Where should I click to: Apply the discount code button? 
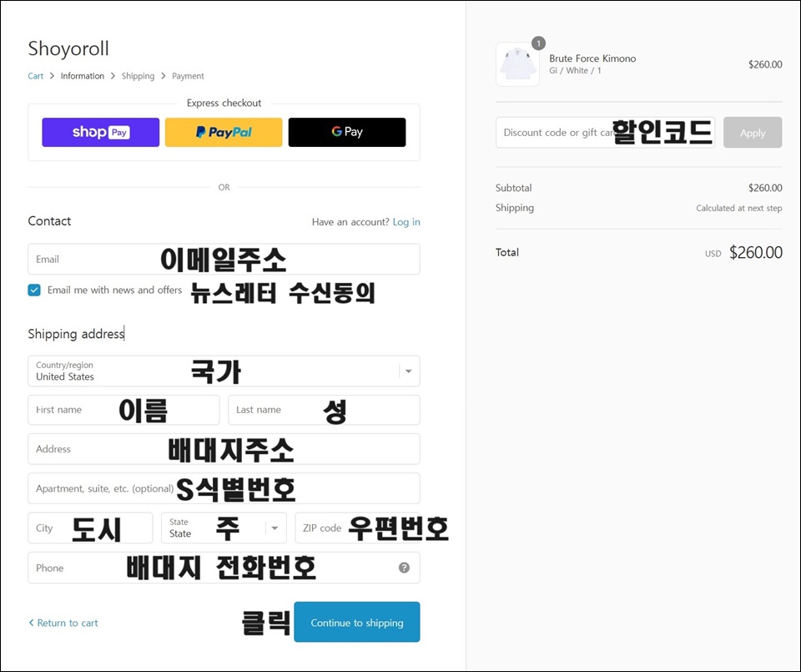(x=753, y=133)
